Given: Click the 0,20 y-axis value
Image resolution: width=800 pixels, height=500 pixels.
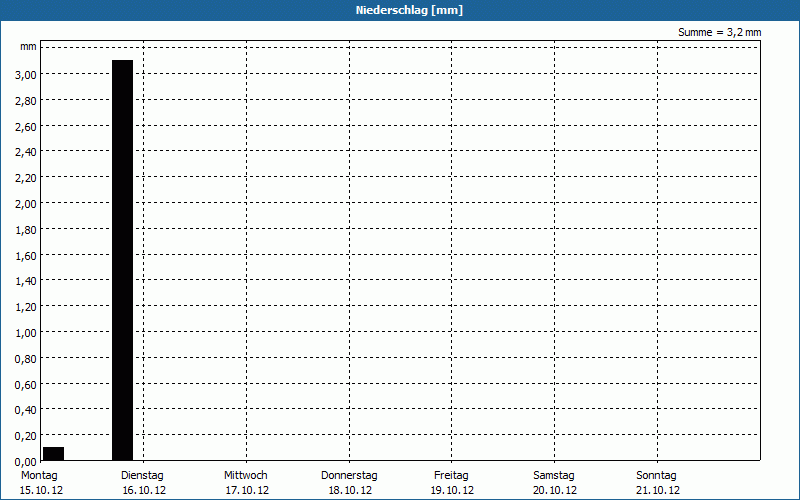Looking at the screenshot, I should click(x=26, y=436).
